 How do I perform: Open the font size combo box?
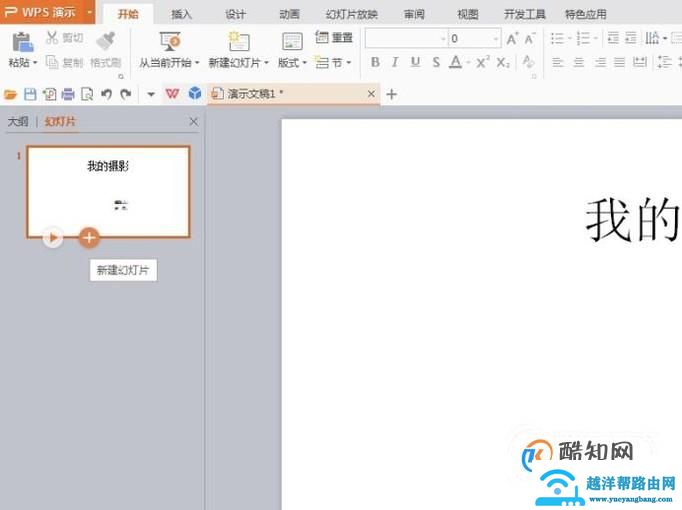pyautogui.click(x=474, y=39)
